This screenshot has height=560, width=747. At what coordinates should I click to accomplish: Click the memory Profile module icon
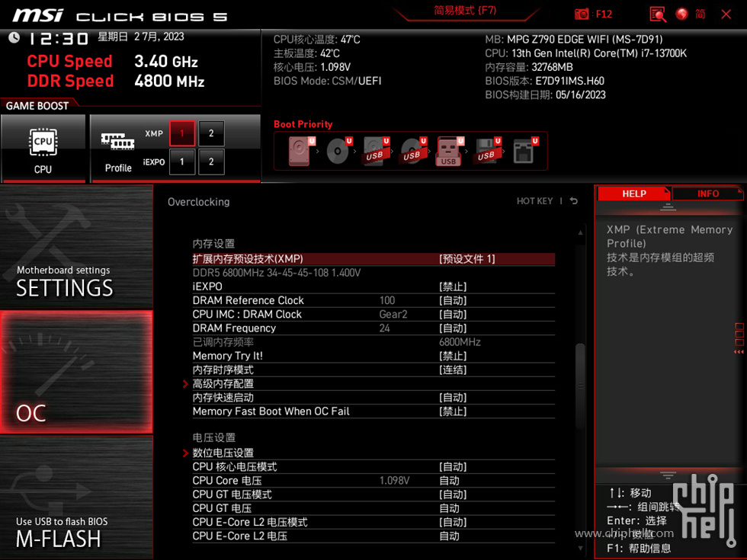pos(117,142)
